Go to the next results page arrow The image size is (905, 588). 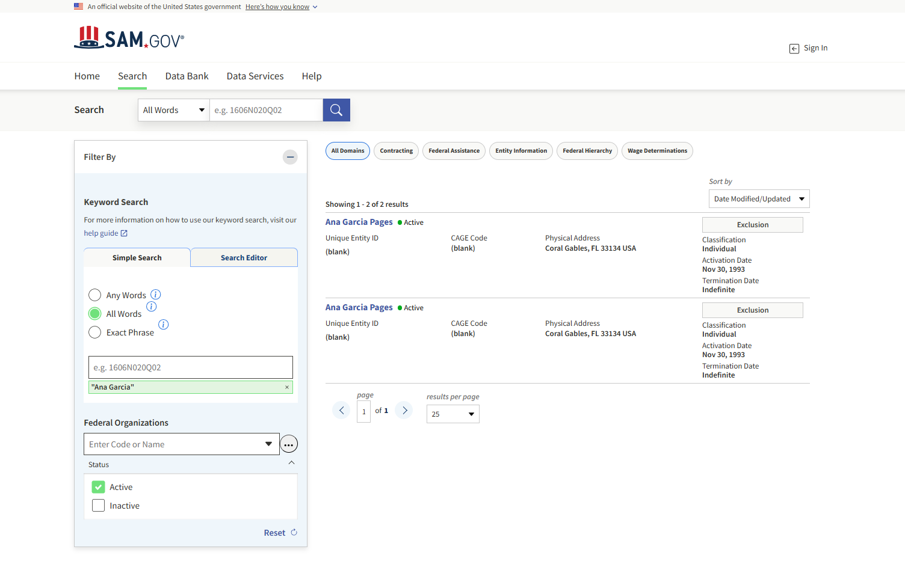click(x=404, y=411)
